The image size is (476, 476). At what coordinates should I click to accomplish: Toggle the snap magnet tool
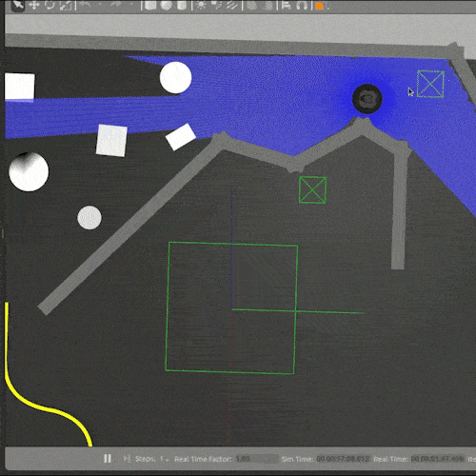point(303,5)
